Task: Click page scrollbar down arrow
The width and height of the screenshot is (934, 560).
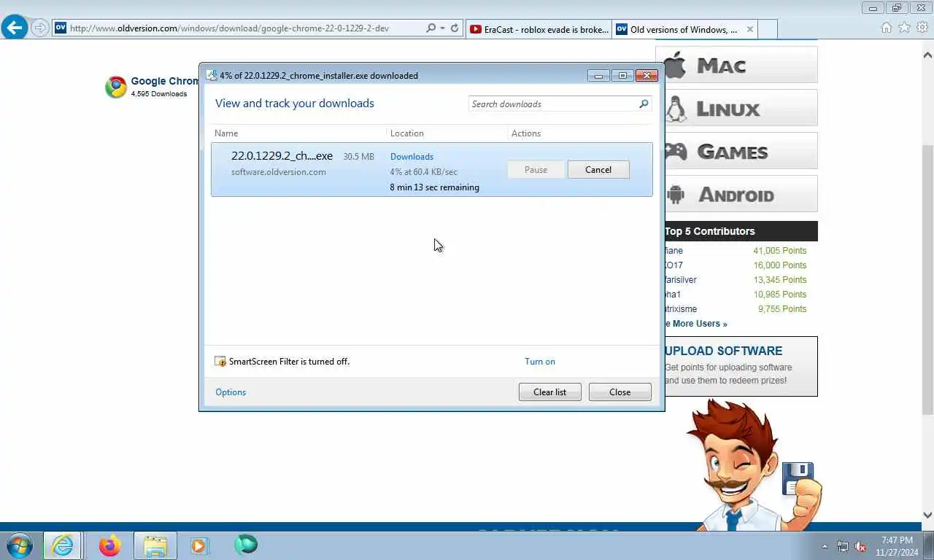Action: 927,515
